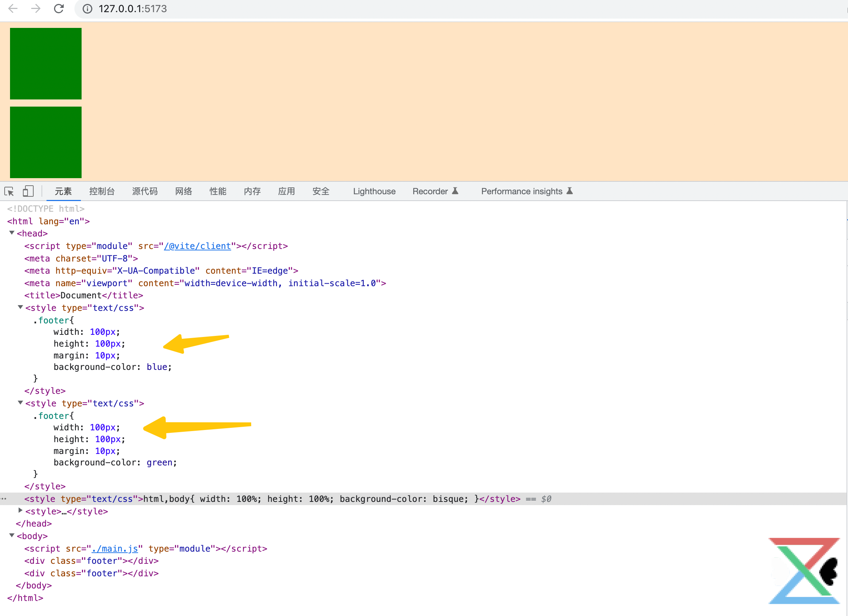Click the site info icon in address bar
The image size is (848, 616).
87,9
